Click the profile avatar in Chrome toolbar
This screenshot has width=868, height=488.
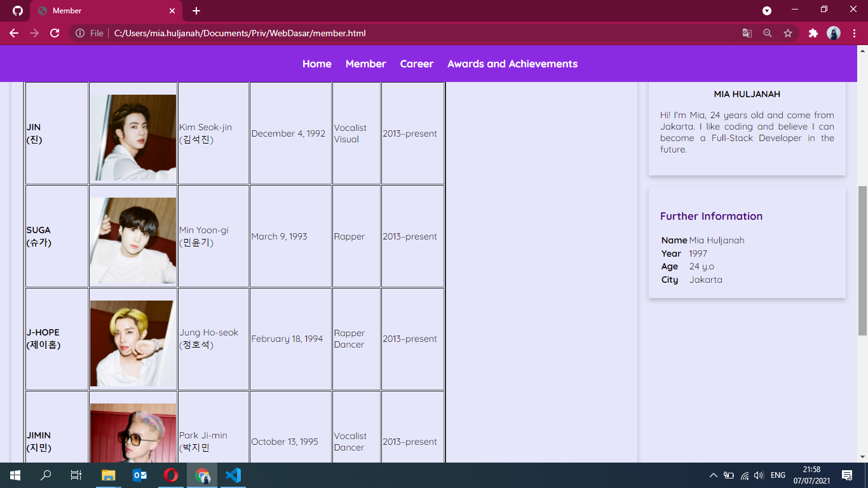tap(834, 33)
